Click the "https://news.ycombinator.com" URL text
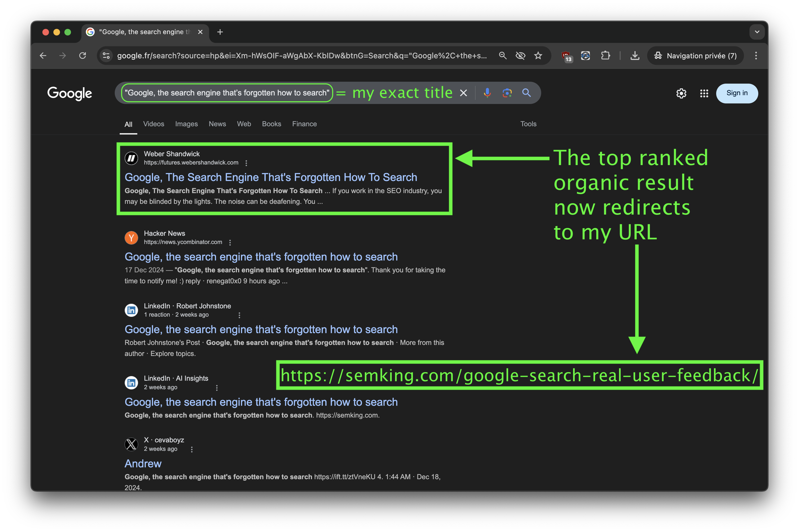The image size is (799, 532). click(x=183, y=242)
